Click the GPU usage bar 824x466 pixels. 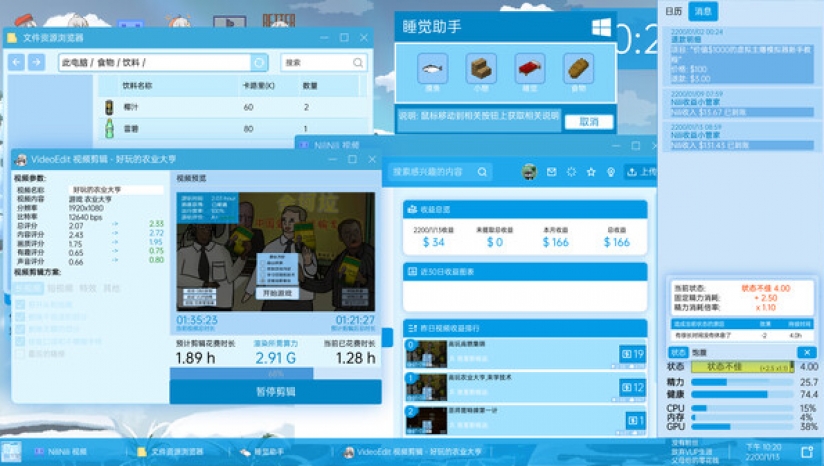pyautogui.click(x=741, y=427)
